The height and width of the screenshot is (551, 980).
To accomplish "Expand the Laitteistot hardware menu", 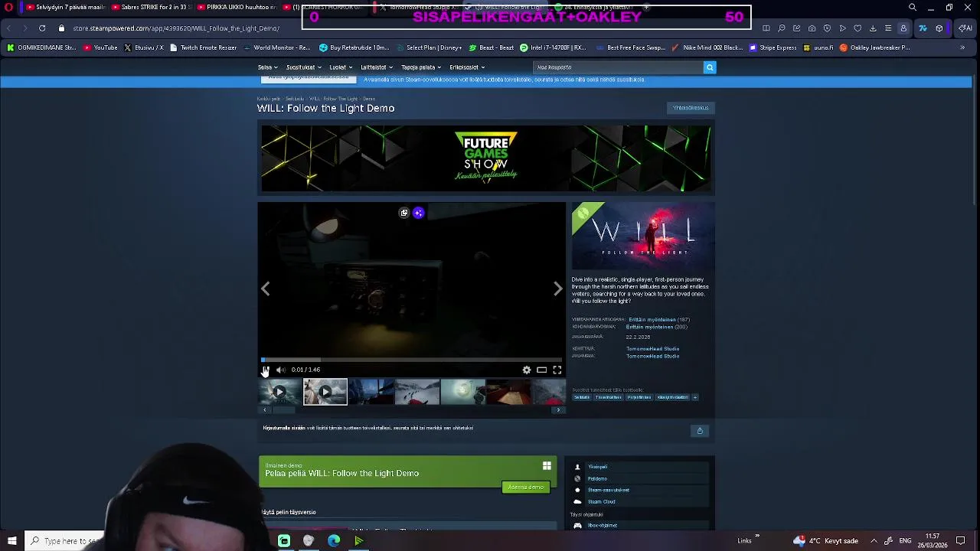I will 377,67.
